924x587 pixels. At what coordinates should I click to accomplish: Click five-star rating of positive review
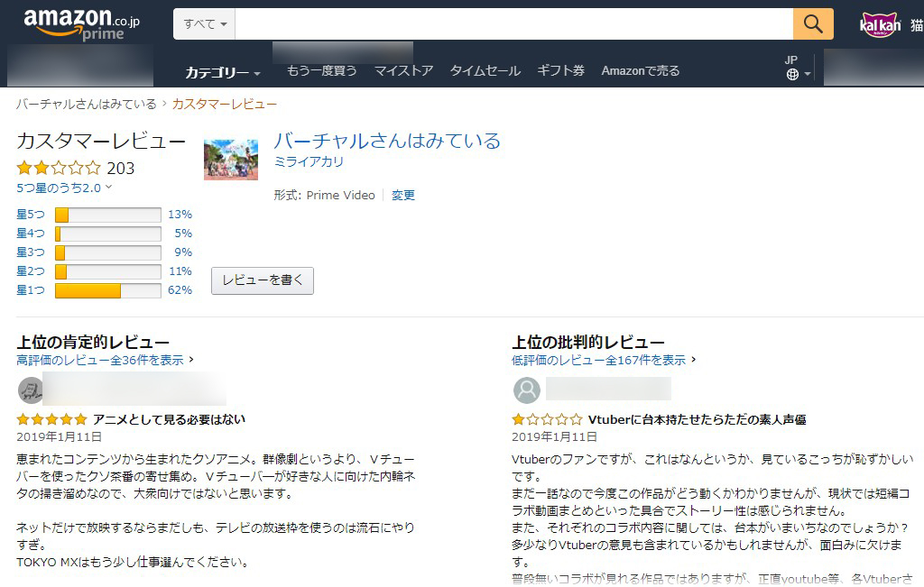pos(51,420)
